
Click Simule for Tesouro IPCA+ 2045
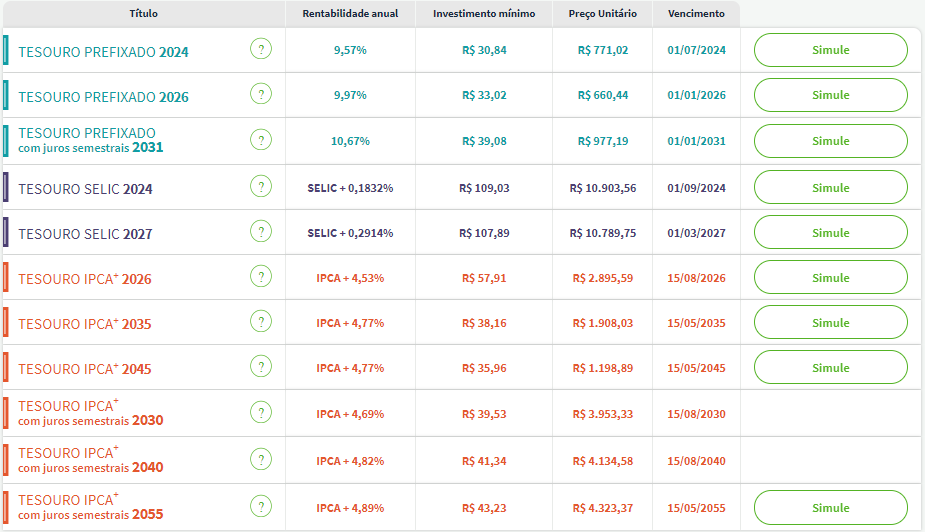(831, 367)
